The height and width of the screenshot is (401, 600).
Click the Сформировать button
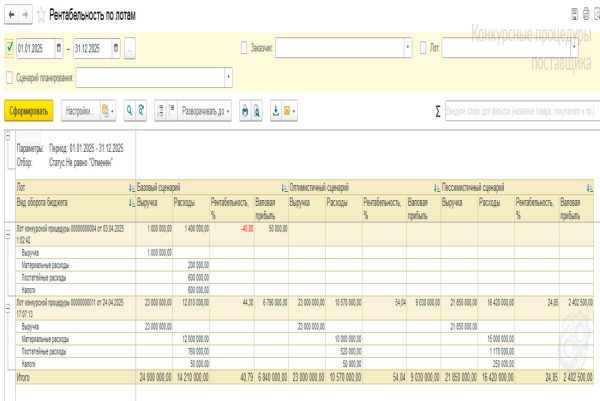point(29,109)
